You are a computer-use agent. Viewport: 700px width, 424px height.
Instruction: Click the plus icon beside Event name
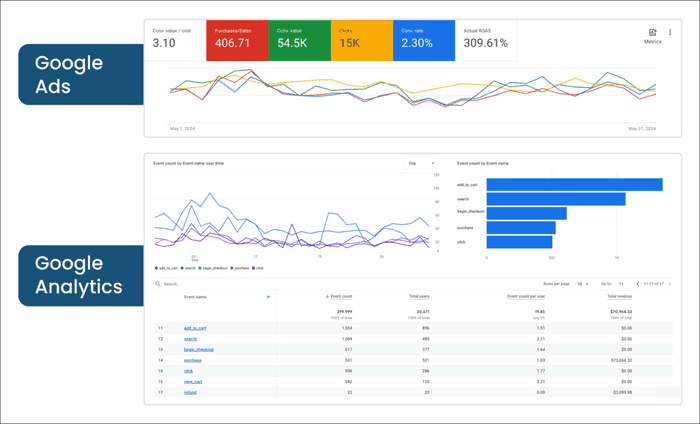click(268, 297)
